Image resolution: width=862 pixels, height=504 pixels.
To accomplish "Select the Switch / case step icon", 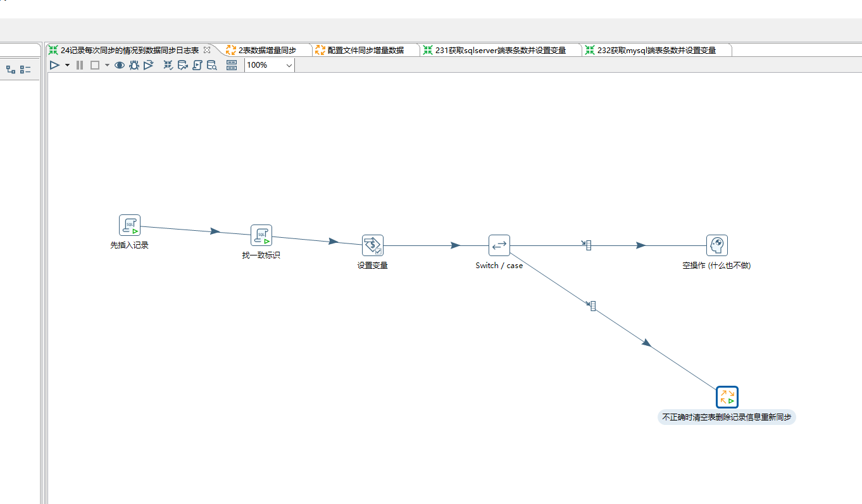I will point(499,245).
